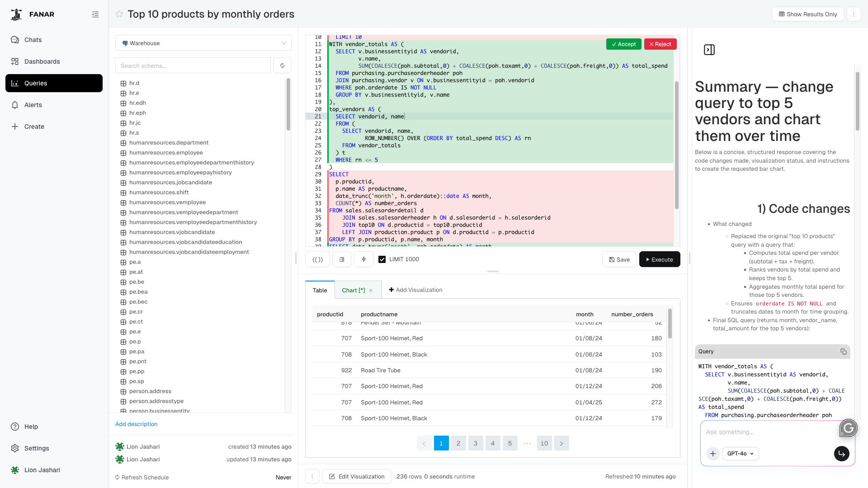The height and width of the screenshot is (488, 868).
Task: Collapse the AI assistant panel
Action: (709, 50)
